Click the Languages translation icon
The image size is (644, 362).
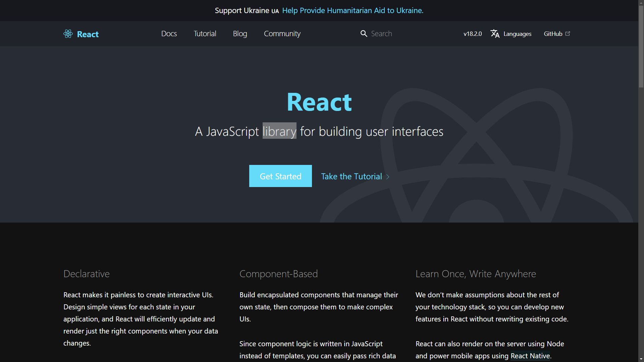[x=495, y=34]
